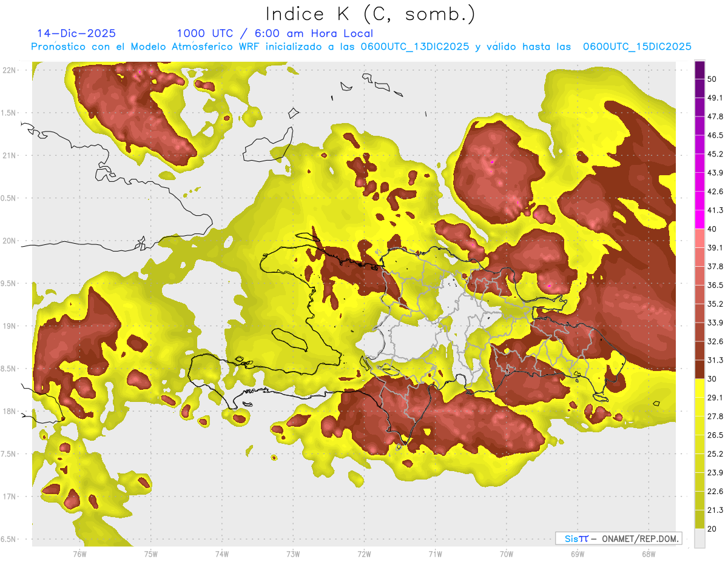Pick the light gray legend swatch below 20
This screenshot has width=728, height=562.
tap(699, 538)
